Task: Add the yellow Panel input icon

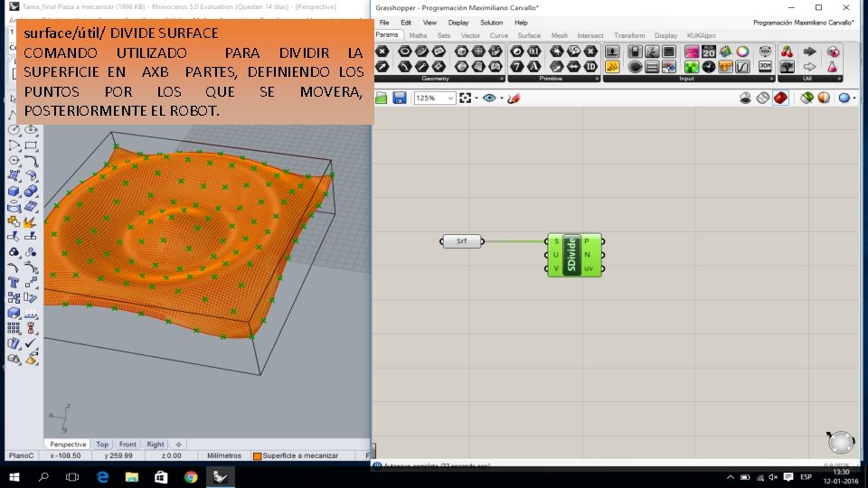Action: coord(612,67)
